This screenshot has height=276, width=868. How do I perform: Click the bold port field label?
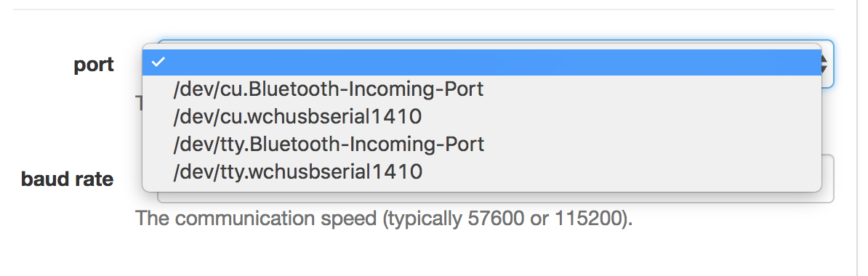tap(94, 65)
